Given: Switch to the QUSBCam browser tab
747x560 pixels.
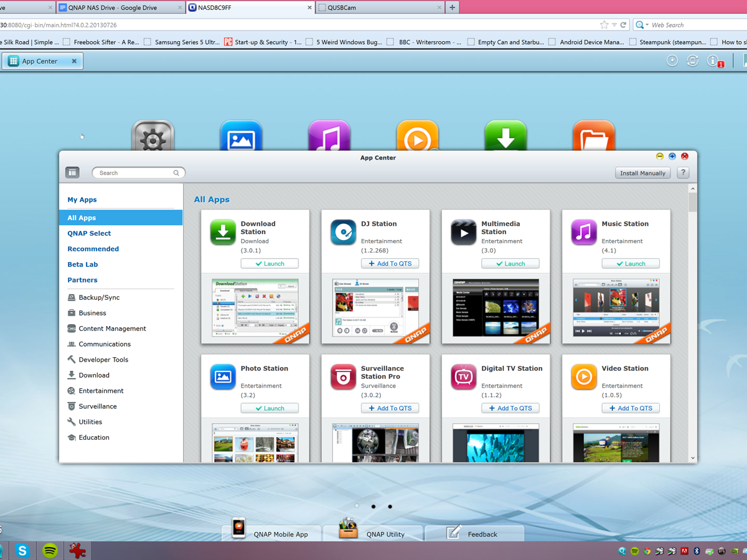Looking at the screenshot, I should pos(380,7).
